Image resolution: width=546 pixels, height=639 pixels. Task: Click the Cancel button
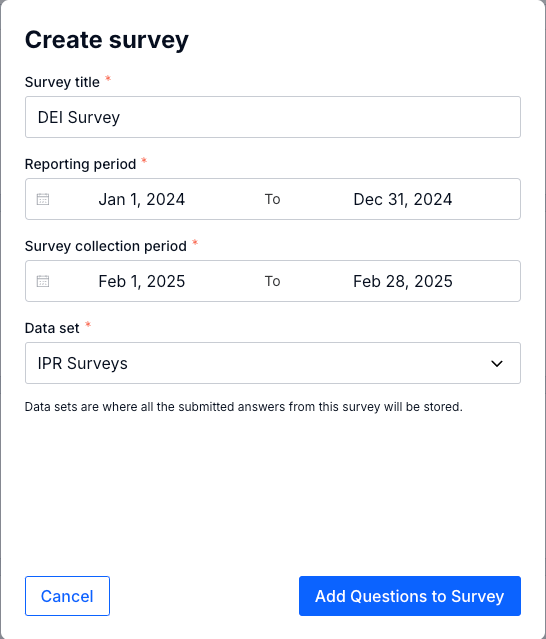[67, 596]
